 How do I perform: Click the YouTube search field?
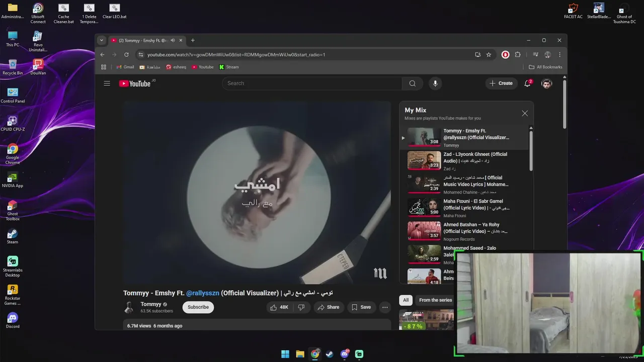312,83
